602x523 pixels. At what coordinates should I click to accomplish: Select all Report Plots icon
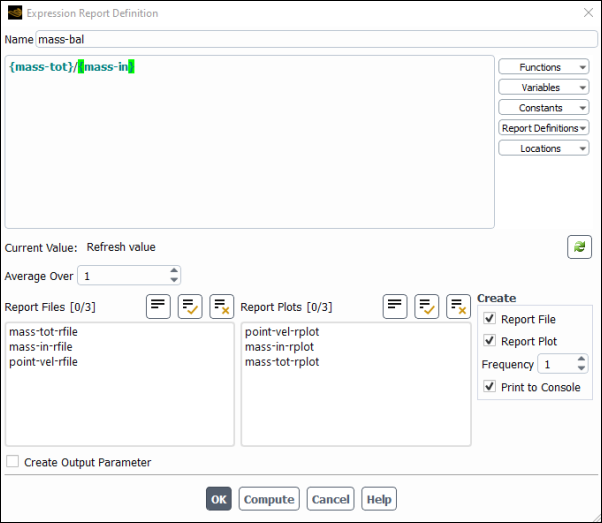click(x=426, y=306)
